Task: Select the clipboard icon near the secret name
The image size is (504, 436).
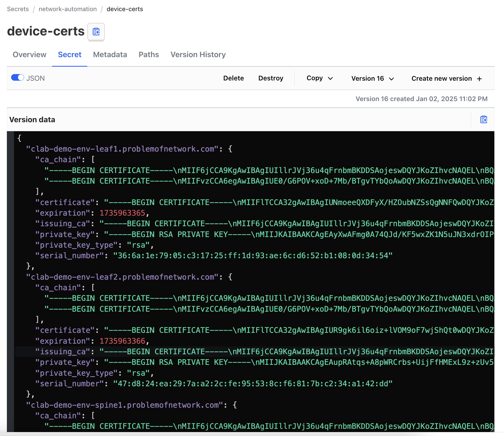Action: 96,31
